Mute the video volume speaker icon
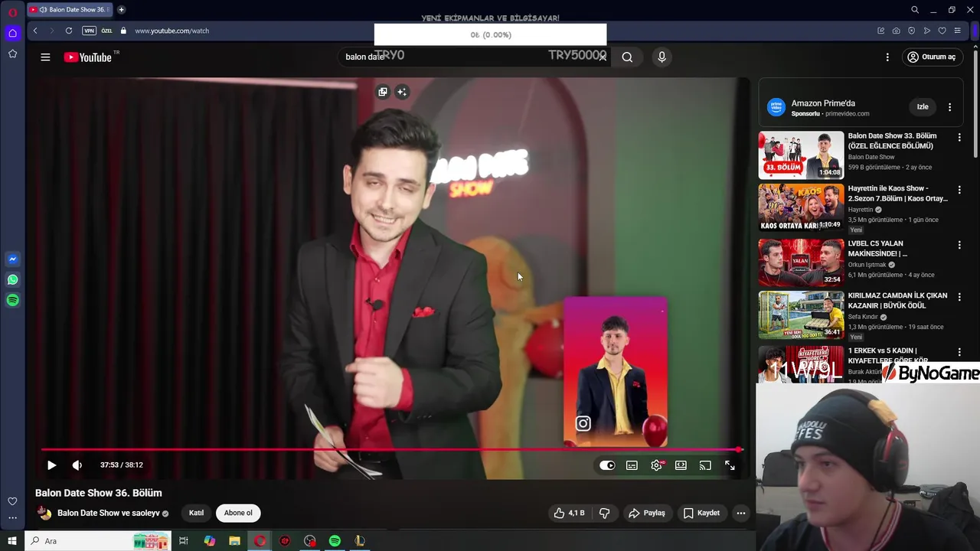980x551 pixels. [x=77, y=465]
